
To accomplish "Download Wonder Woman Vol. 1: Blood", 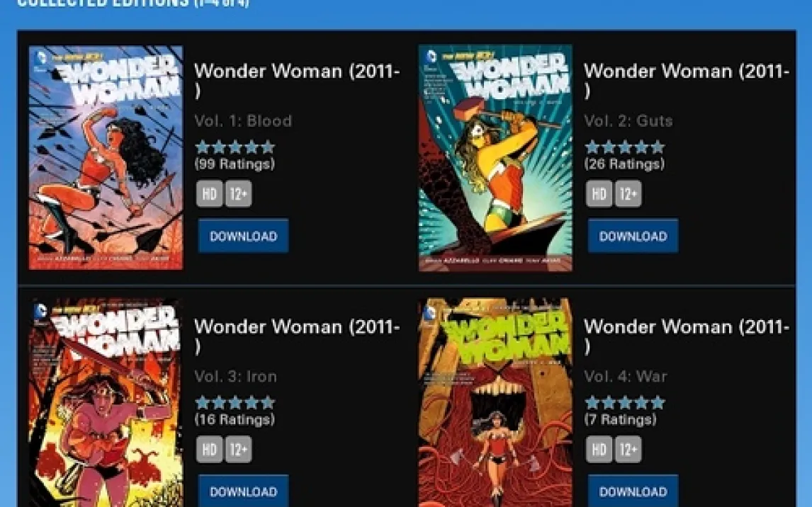I will click(244, 236).
